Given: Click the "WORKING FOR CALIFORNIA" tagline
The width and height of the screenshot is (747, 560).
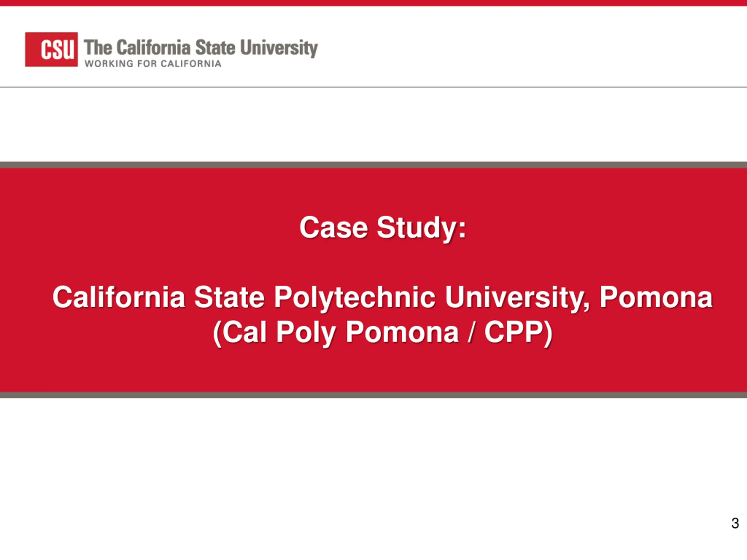Looking at the screenshot, I should pos(153,64).
